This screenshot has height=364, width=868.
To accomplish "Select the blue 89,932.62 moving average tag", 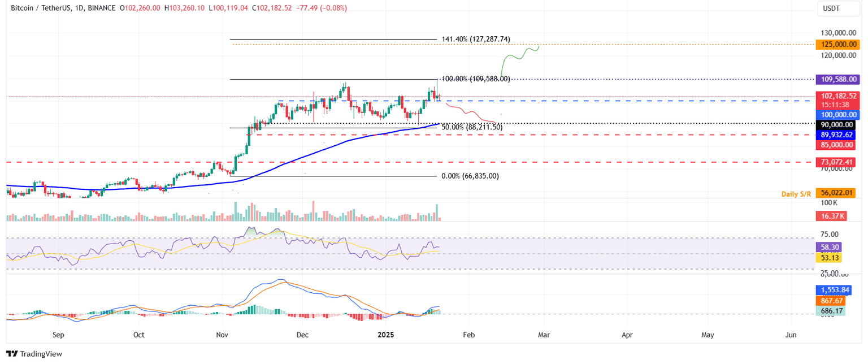I will click(x=836, y=135).
